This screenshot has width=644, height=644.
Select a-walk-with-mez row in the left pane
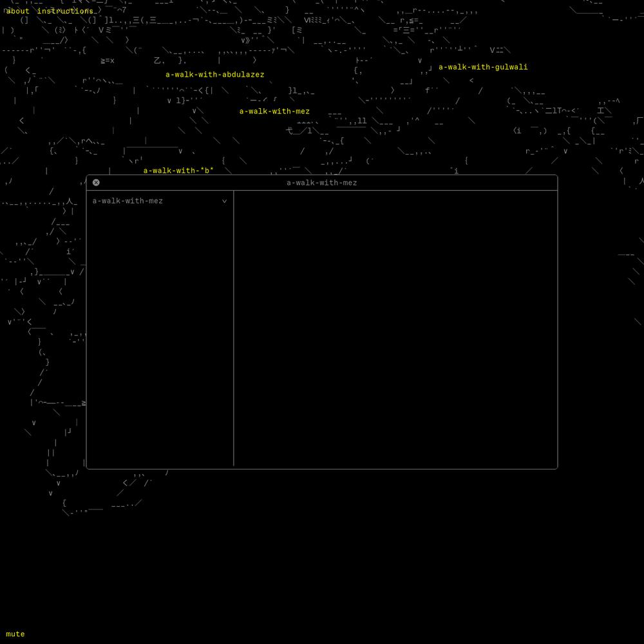coord(159,201)
